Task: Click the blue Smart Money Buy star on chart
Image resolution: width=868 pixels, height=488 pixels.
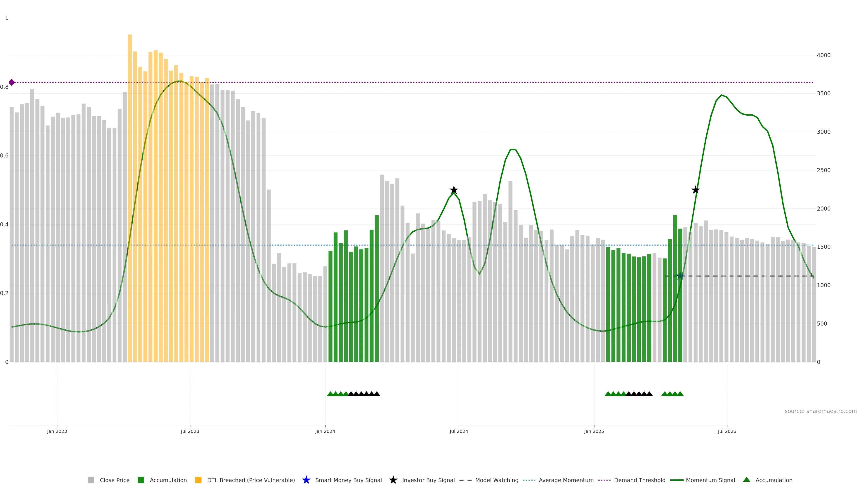Action: [x=680, y=276]
